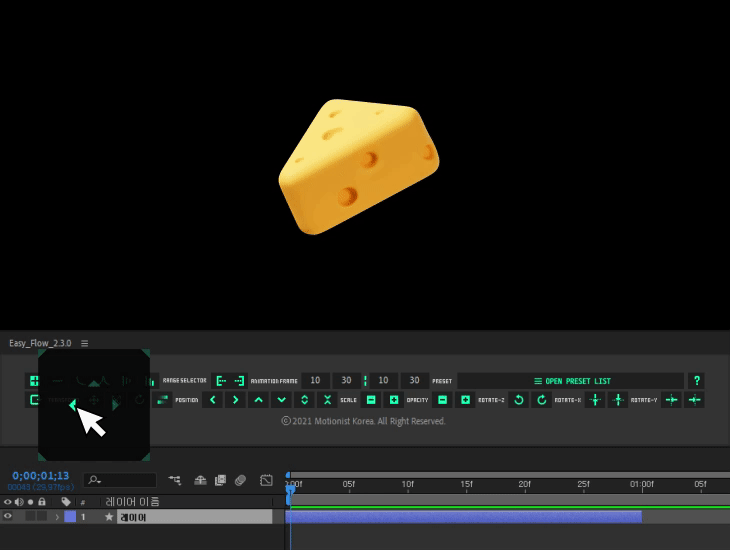730x550 pixels.
Task: Click the # column header
Action: pyautogui.click(x=83, y=502)
